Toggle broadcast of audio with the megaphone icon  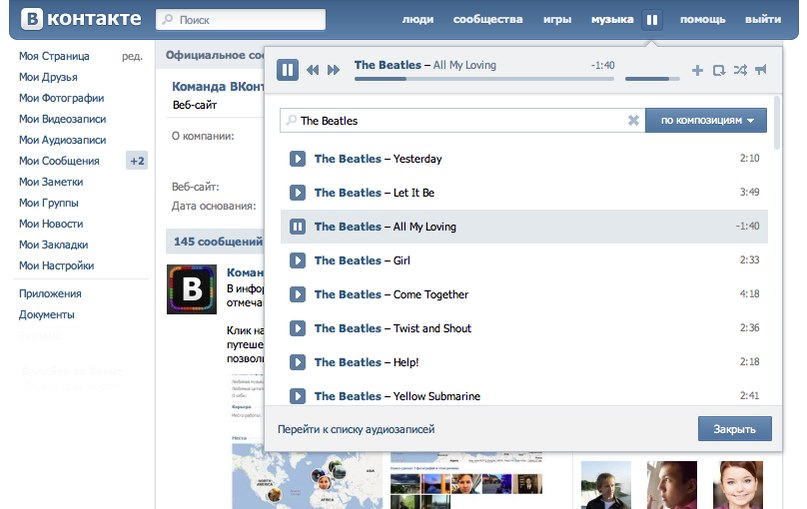click(x=761, y=69)
